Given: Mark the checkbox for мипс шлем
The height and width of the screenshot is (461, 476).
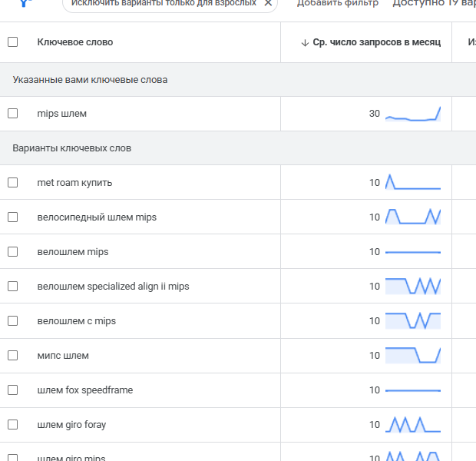Looking at the screenshot, I should [12, 356].
